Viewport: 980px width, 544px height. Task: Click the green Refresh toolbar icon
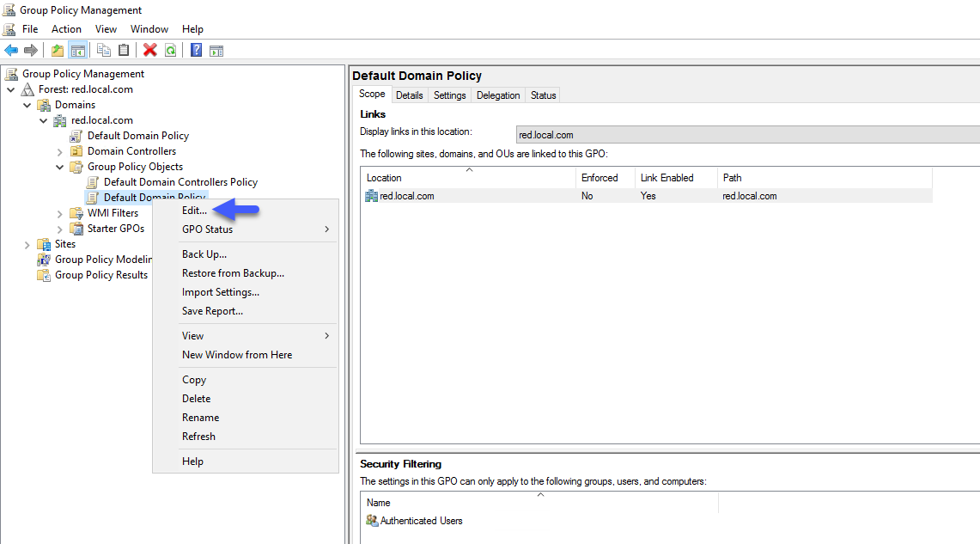pyautogui.click(x=170, y=50)
